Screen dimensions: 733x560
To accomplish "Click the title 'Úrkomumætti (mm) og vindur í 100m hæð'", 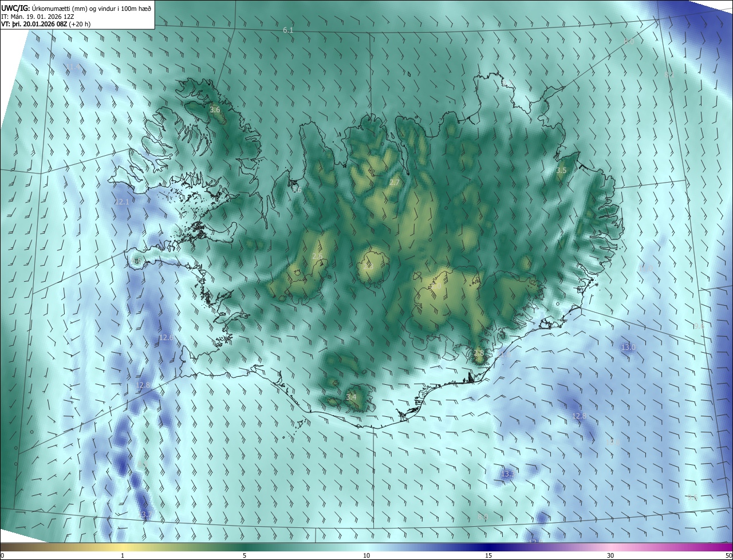I will [x=92, y=8].
